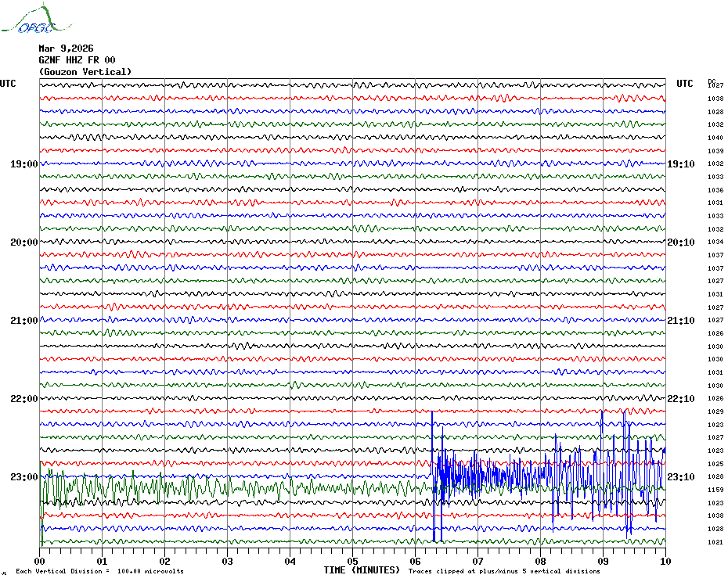Click the Each Vertical Division microvolts note
This screenshot has height=582, width=728.
point(99,571)
